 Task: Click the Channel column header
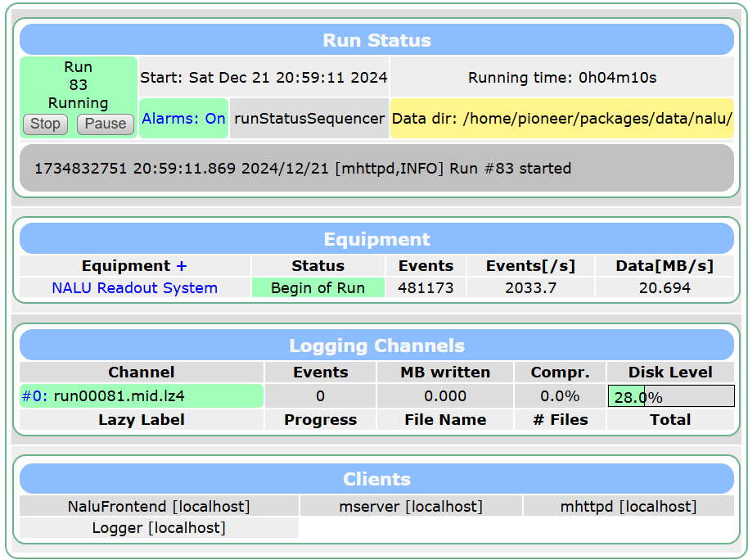(142, 373)
